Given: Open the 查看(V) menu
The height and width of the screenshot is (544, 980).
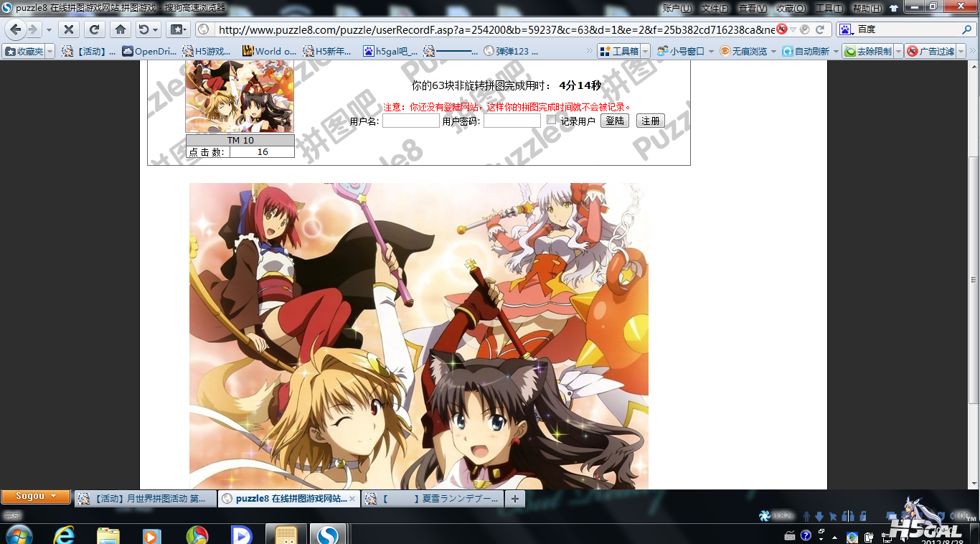Looking at the screenshot, I should point(752,8).
